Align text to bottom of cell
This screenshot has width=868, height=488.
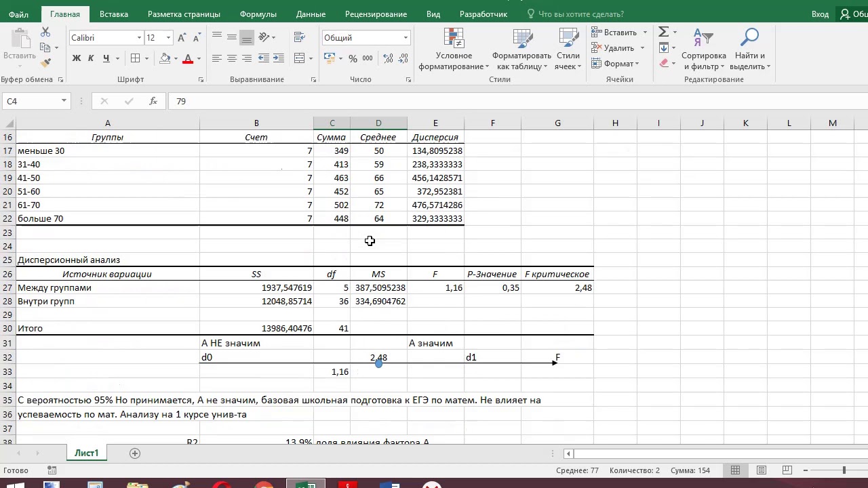click(x=247, y=37)
